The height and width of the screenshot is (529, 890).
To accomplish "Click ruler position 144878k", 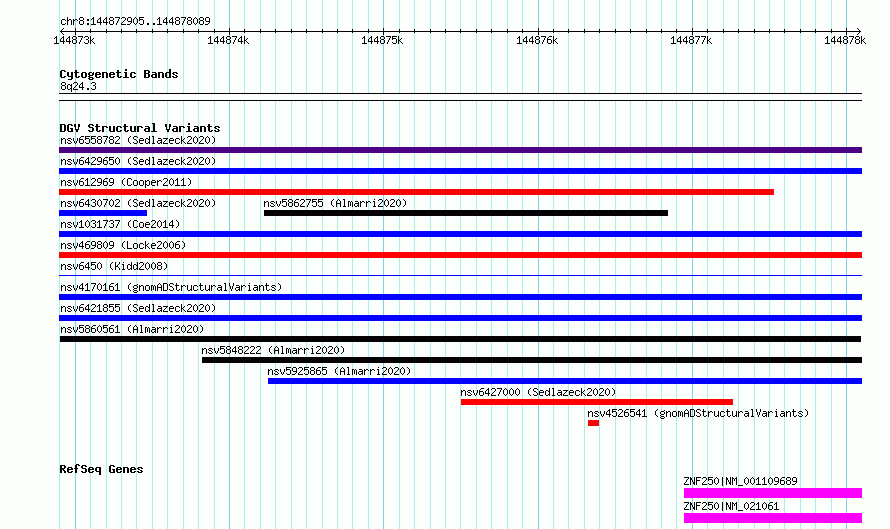I will (845, 40).
